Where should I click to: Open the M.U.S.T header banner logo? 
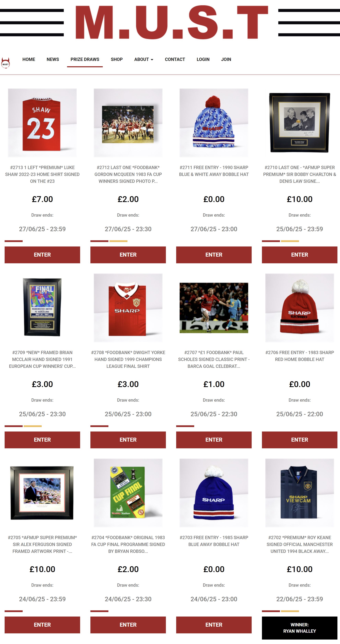pyautogui.click(x=172, y=22)
